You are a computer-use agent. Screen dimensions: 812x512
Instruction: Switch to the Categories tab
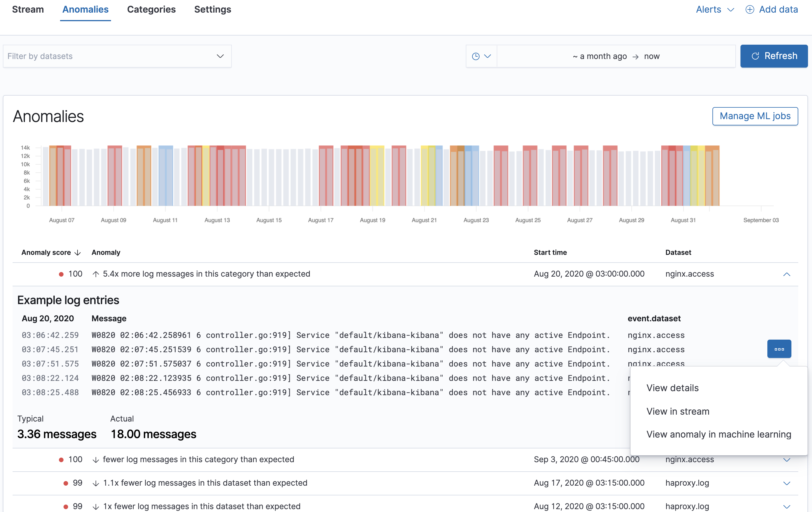point(151,9)
